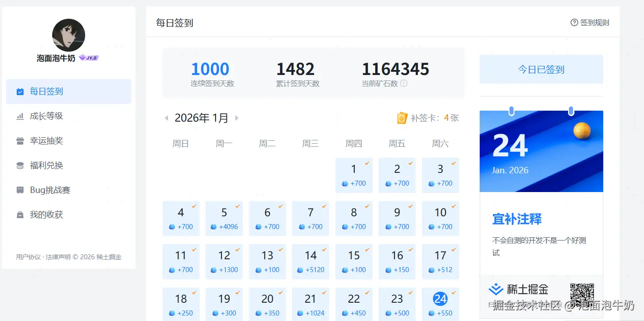Click the info icon beside 当前矿石数
This screenshot has height=321, width=644.
point(403,84)
